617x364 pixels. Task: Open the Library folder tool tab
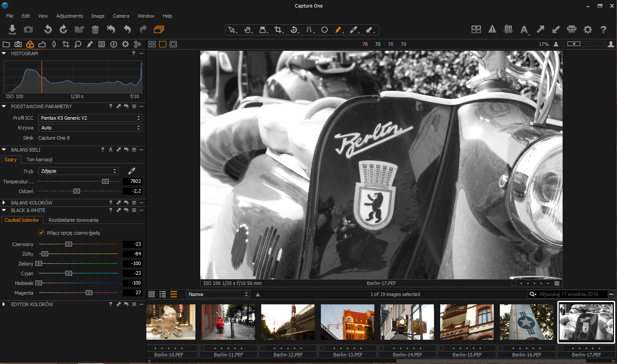(6, 44)
